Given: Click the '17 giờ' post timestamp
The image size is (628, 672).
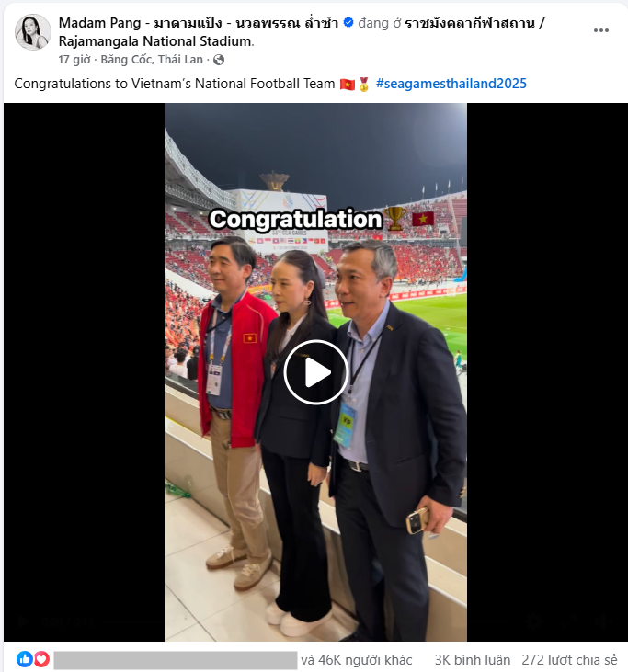Looking at the screenshot, I should pos(74,60).
